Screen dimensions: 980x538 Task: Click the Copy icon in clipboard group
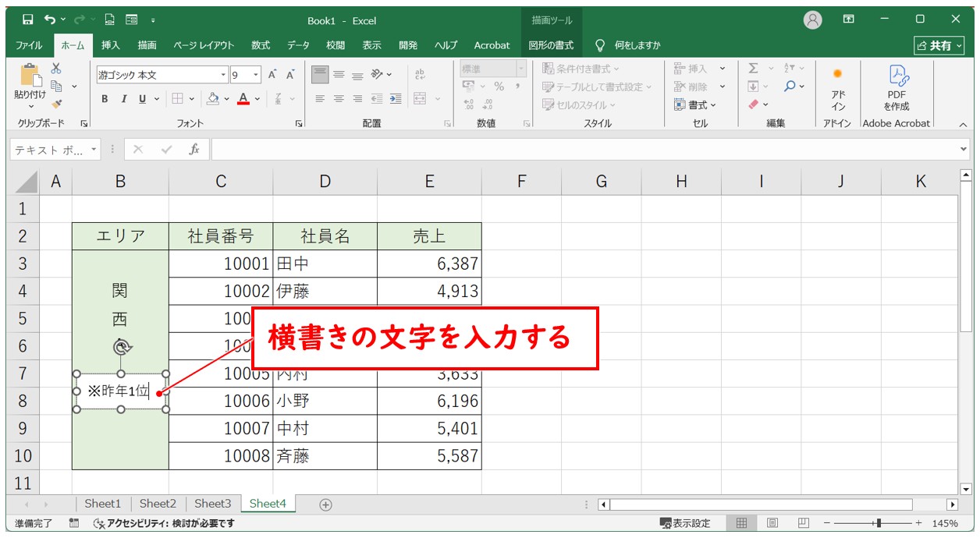[x=57, y=86]
